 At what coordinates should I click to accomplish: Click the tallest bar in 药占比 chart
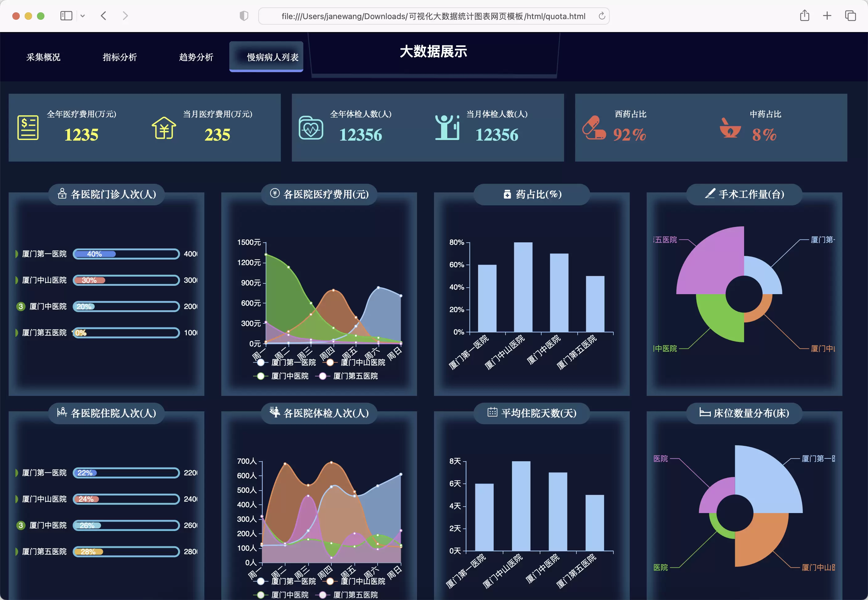pyautogui.click(x=523, y=287)
